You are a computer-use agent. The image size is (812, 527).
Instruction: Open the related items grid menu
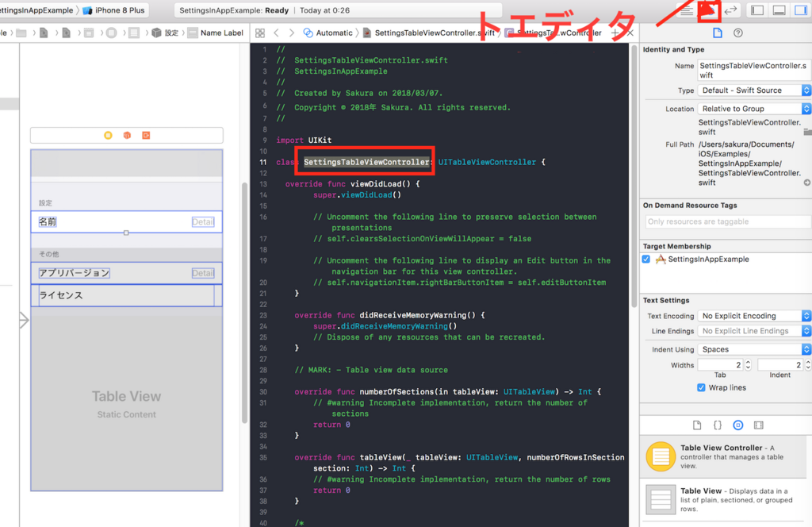[260, 33]
